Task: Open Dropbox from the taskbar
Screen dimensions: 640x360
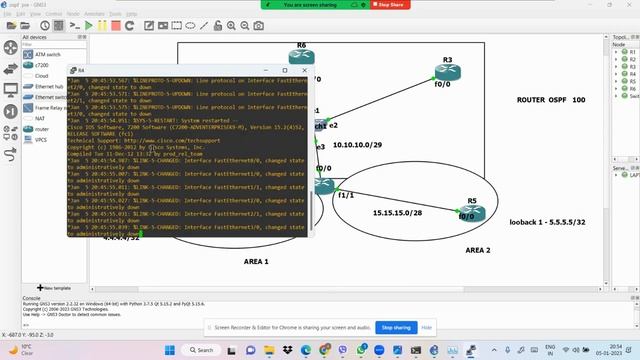Action: click(287, 350)
